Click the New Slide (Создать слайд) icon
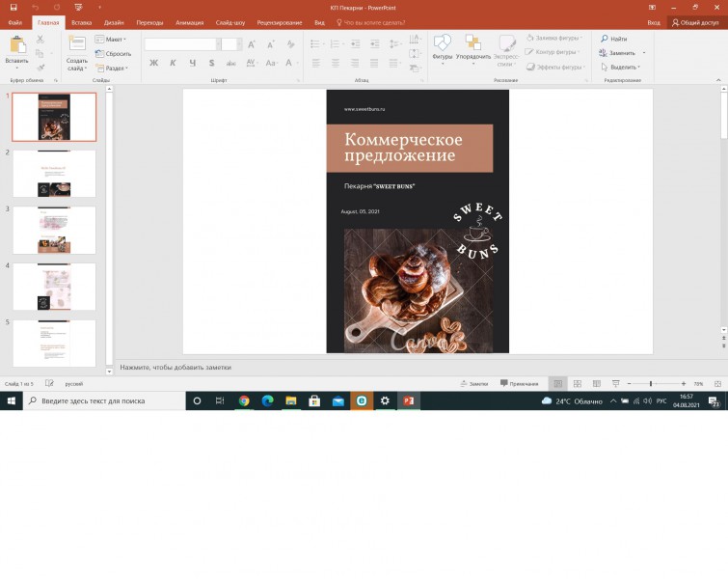 click(x=76, y=43)
